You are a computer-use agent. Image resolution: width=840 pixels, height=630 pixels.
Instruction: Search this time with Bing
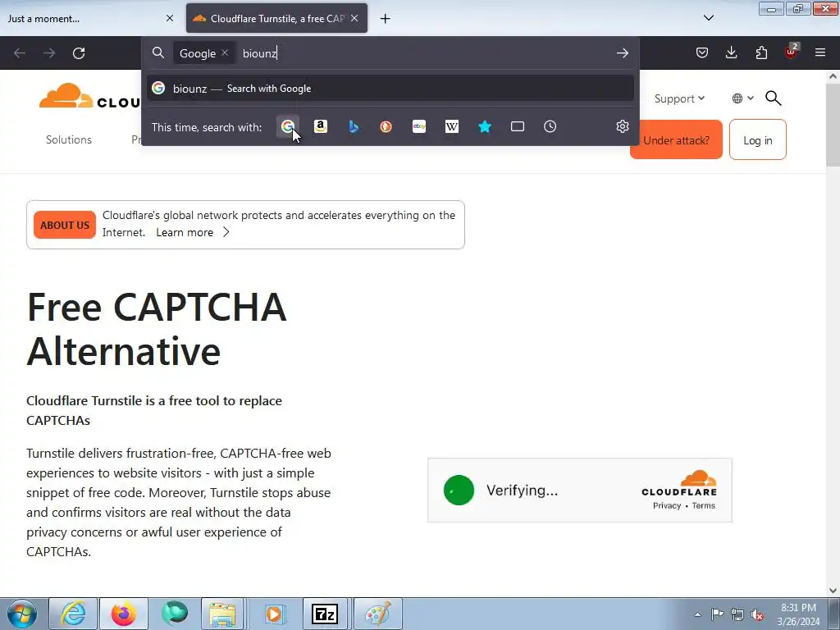(x=354, y=126)
